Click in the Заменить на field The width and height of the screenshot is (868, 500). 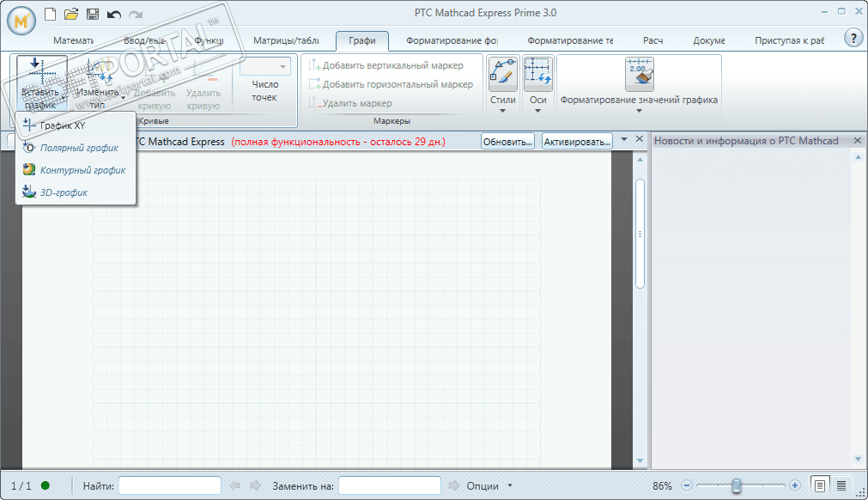click(390, 485)
